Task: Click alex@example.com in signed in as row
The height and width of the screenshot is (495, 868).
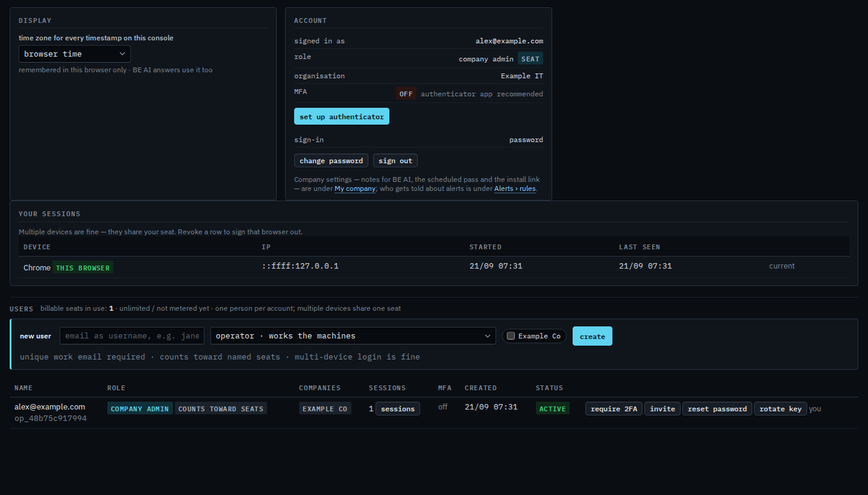Action: [509, 41]
